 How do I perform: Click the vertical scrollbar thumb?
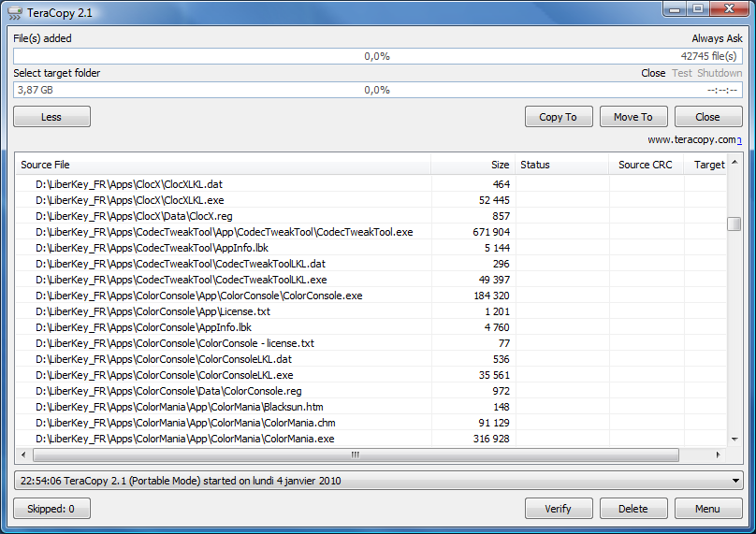coord(734,224)
